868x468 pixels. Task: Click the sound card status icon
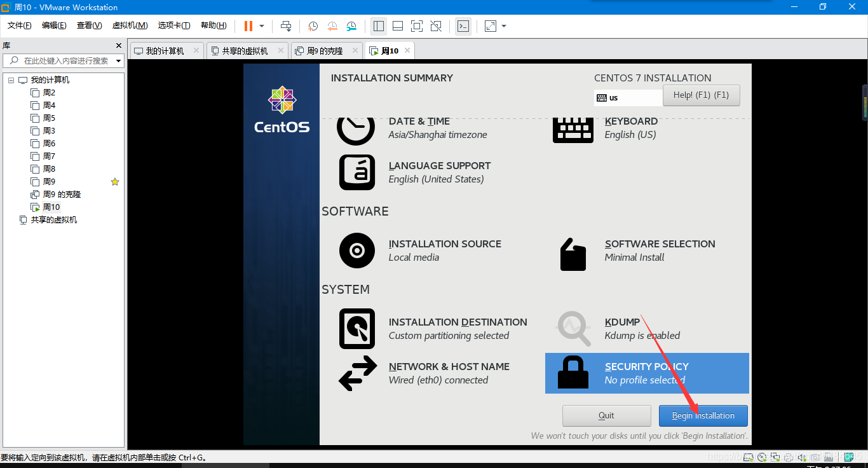(802, 457)
